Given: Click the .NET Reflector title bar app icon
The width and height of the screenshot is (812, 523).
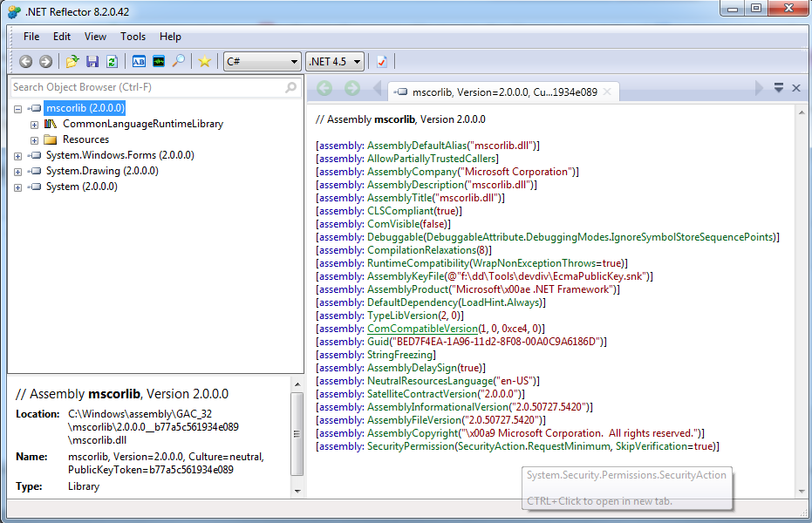Looking at the screenshot, I should (15, 11).
